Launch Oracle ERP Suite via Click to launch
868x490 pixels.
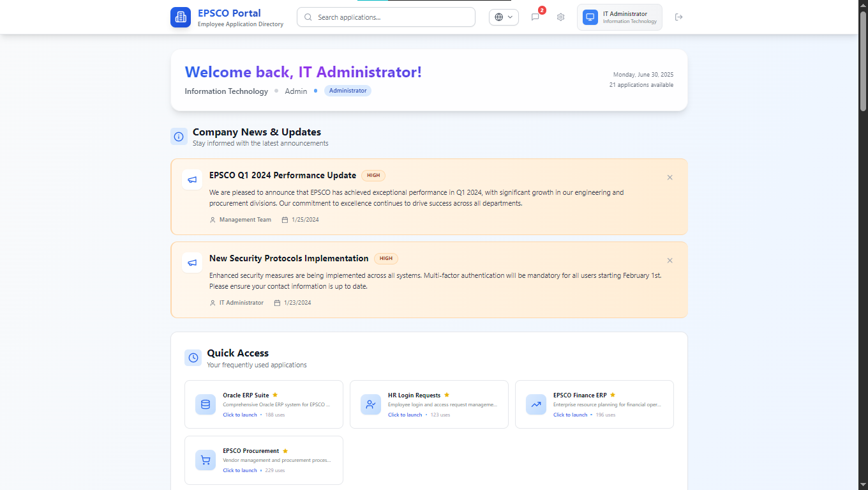pyautogui.click(x=240, y=415)
